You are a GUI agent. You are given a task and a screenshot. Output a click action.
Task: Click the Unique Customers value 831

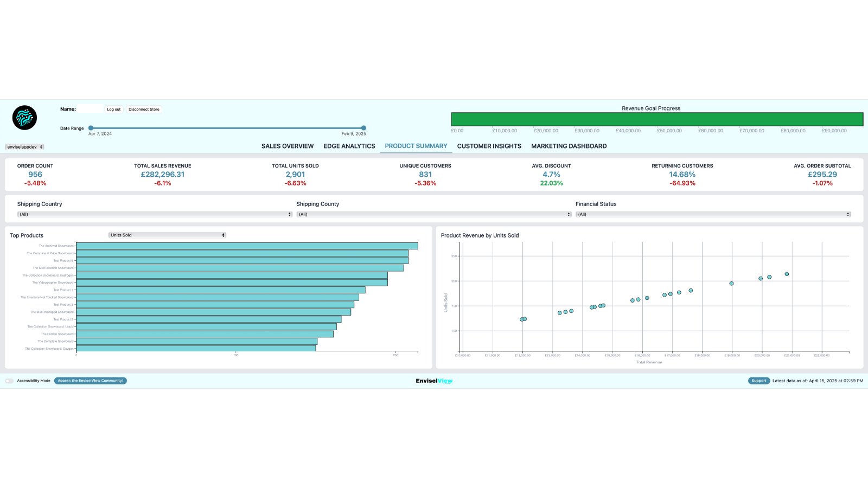coord(425,174)
